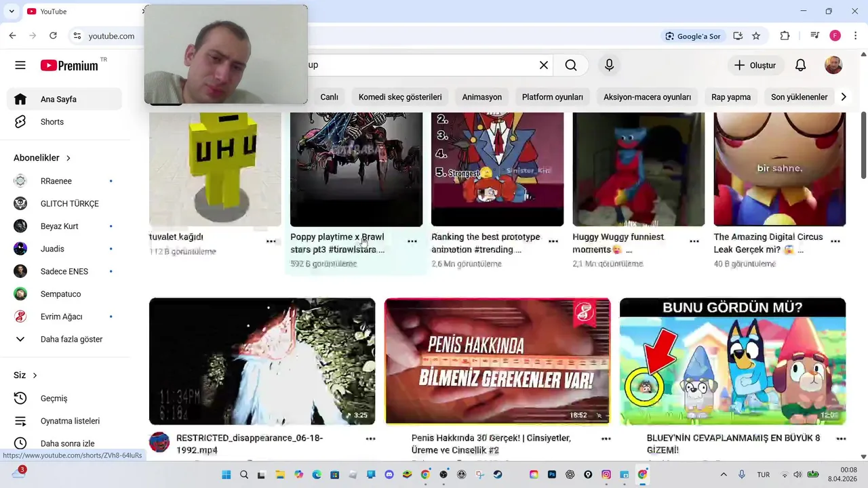Open the notifications bell

point(800,65)
